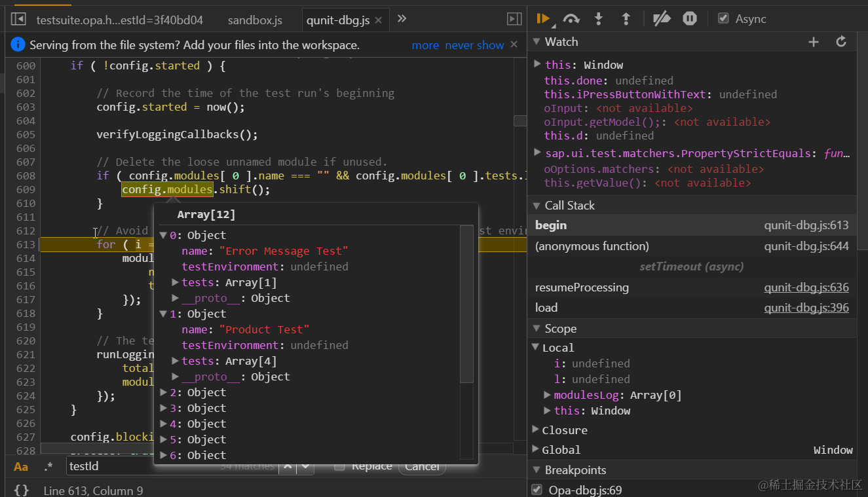Open qunit-dbg.js:396 link in call stack
Screen dimensions: 868x497
click(806, 308)
